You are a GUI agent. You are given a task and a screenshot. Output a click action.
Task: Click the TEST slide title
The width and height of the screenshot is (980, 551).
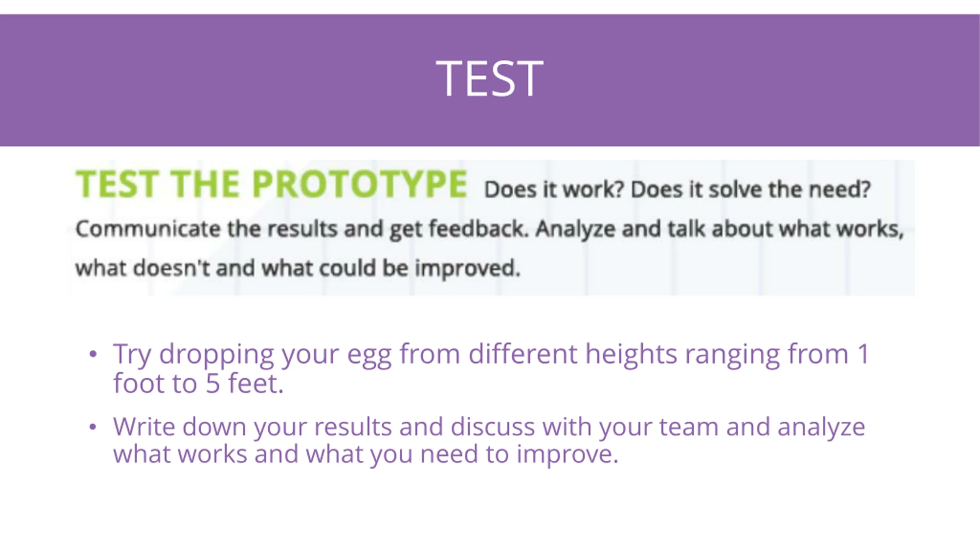490,79
